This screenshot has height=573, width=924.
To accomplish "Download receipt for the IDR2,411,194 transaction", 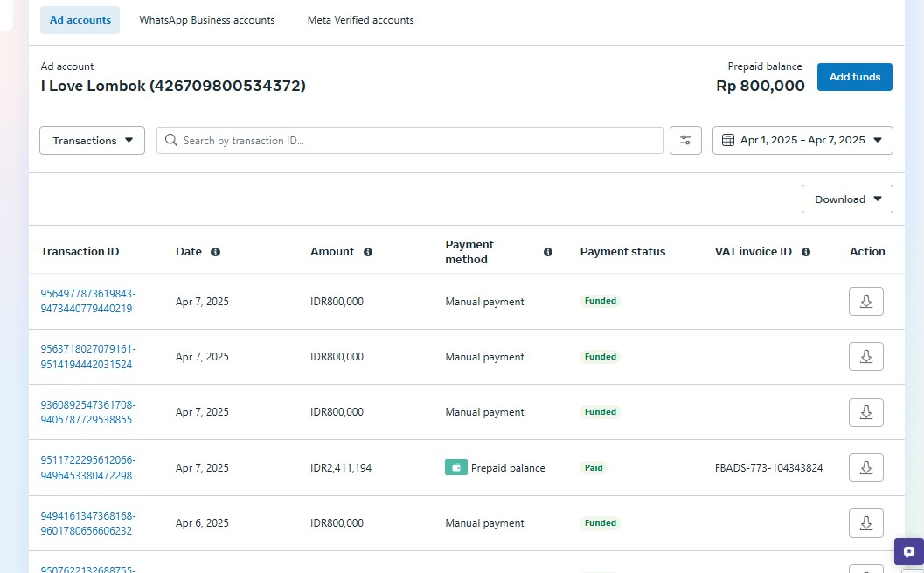I will pyautogui.click(x=865, y=468).
